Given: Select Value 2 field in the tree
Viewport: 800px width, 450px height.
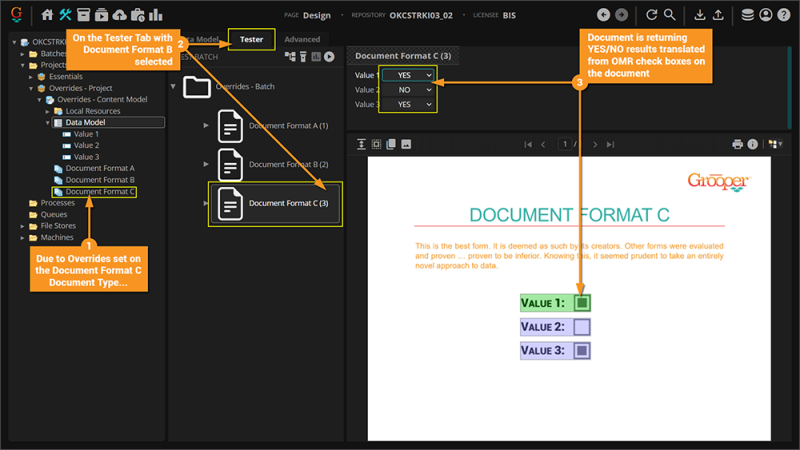Looking at the screenshot, I should (86, 145).
